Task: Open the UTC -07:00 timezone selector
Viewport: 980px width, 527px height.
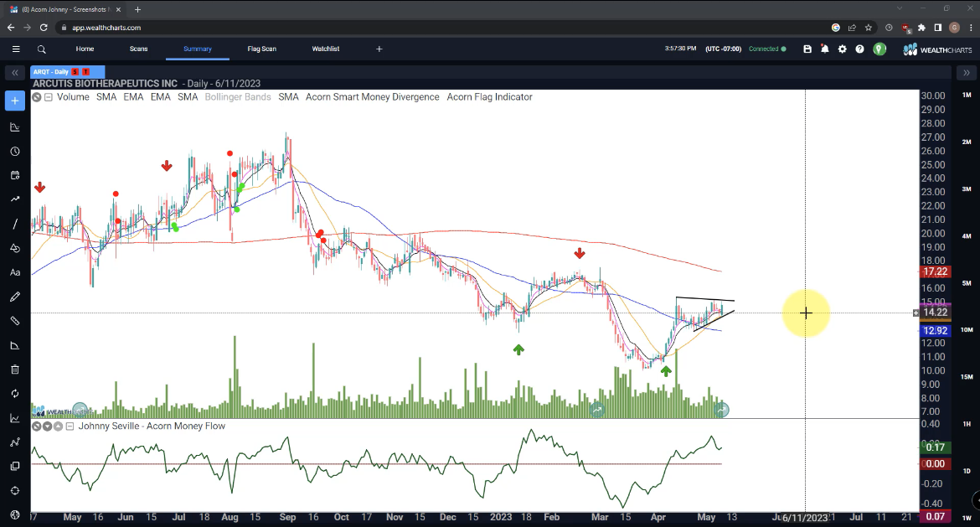Action: pos(723,49)
